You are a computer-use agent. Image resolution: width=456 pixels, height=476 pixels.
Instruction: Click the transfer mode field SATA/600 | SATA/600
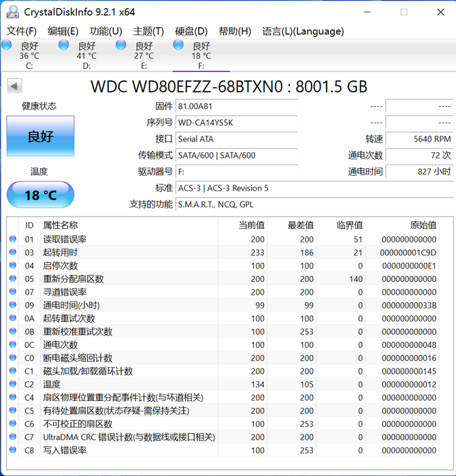237,155
